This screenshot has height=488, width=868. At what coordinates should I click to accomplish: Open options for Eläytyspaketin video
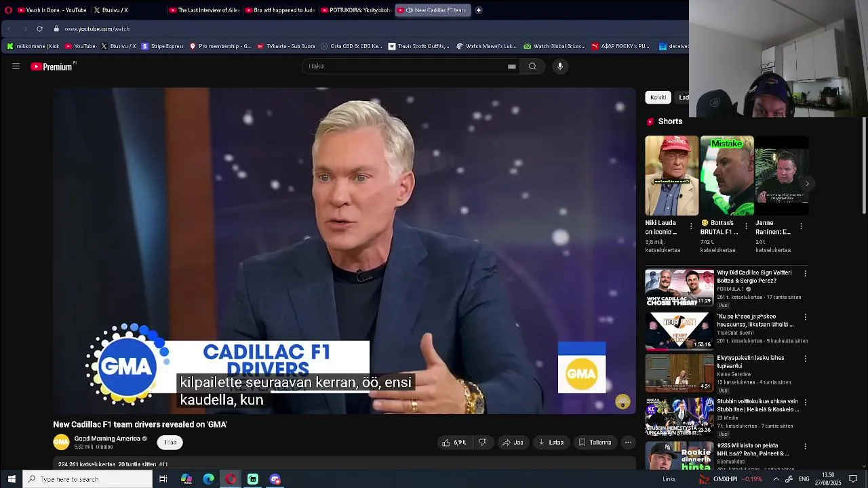coord(805,359)
